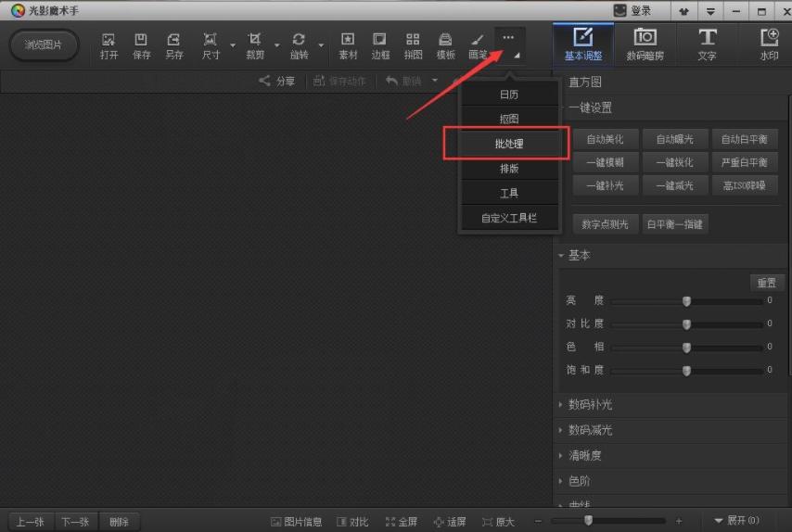Select 日历 from the dropdown menu

click(x=509, y=95)
